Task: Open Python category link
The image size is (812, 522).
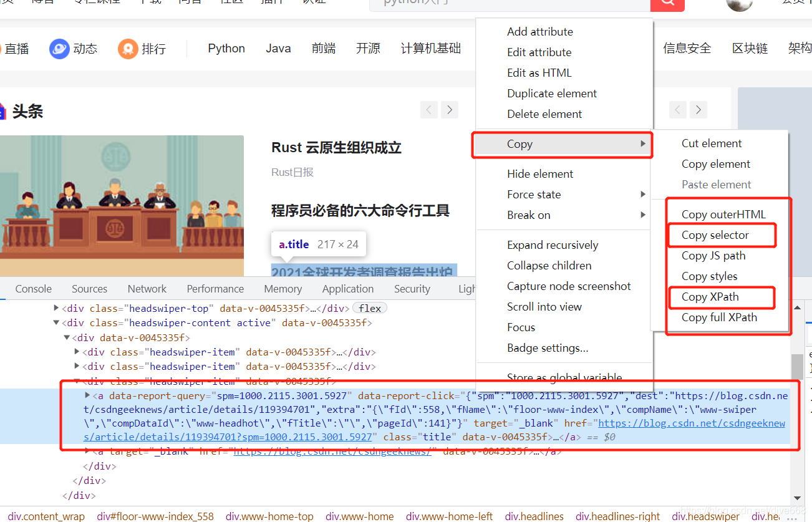Action: click(x=226, y=49)
